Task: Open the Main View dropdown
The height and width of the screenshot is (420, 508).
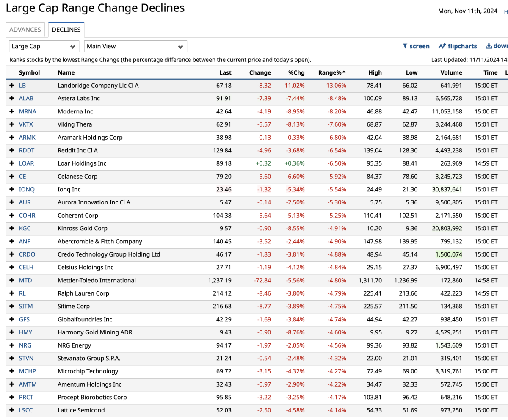Action: tap(135, 47)
